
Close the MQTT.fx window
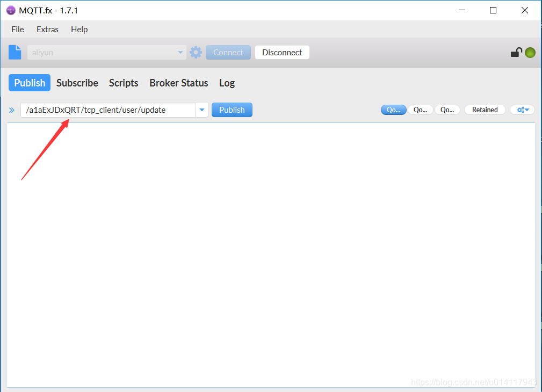click(x=525, y=10)
